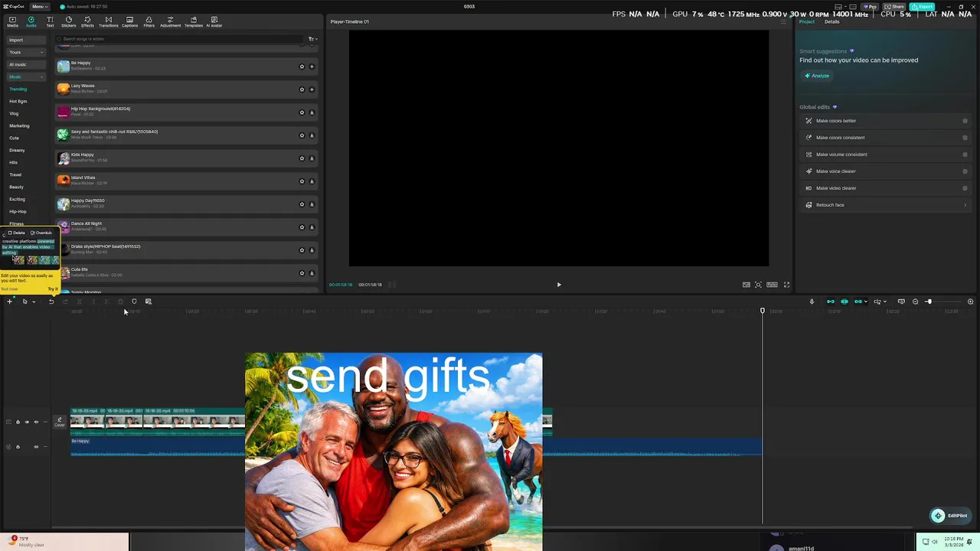Favorite the Lazy Waves track

coord(302,90)
